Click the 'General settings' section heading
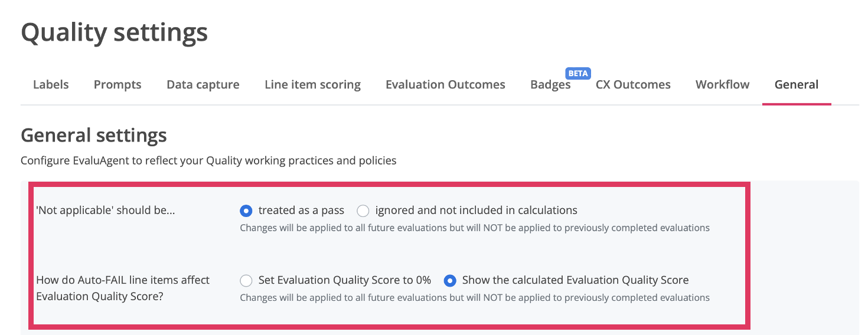Screen dimensions: 868x335 pos(94,136)
